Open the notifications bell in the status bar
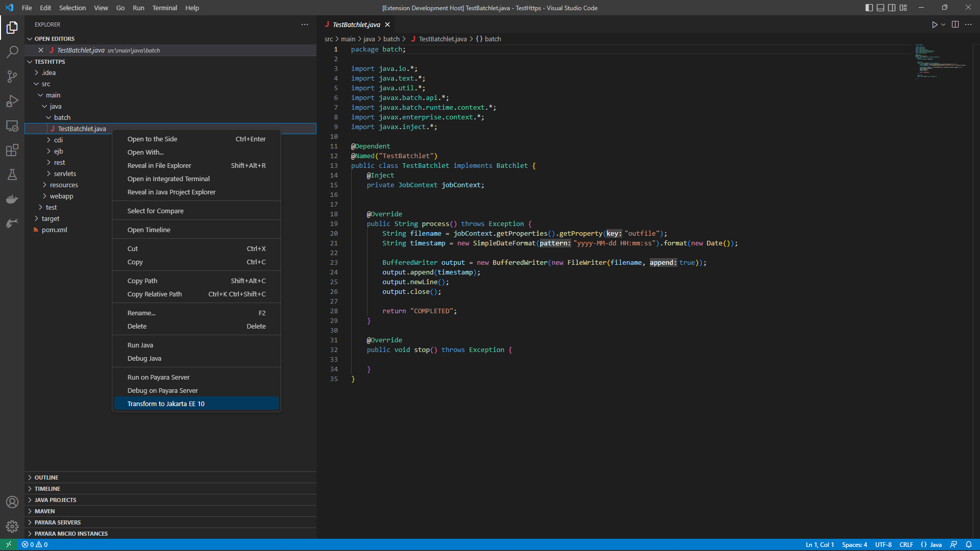The height and width of the screenshot is (551, 980). [x=969, y=544]
